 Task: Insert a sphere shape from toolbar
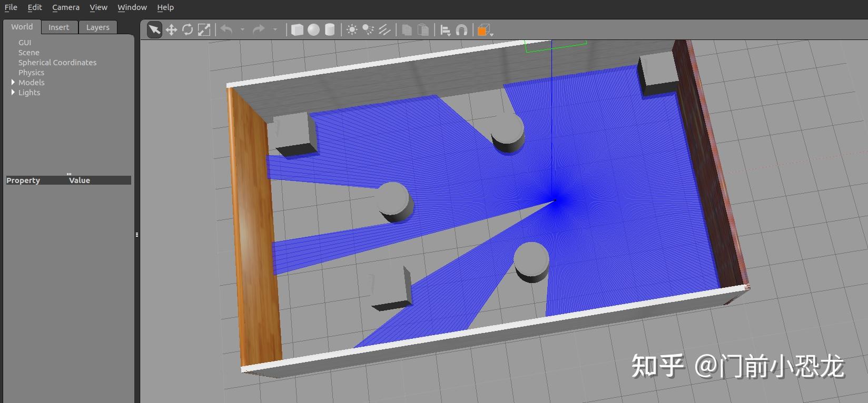click(313, 30)
